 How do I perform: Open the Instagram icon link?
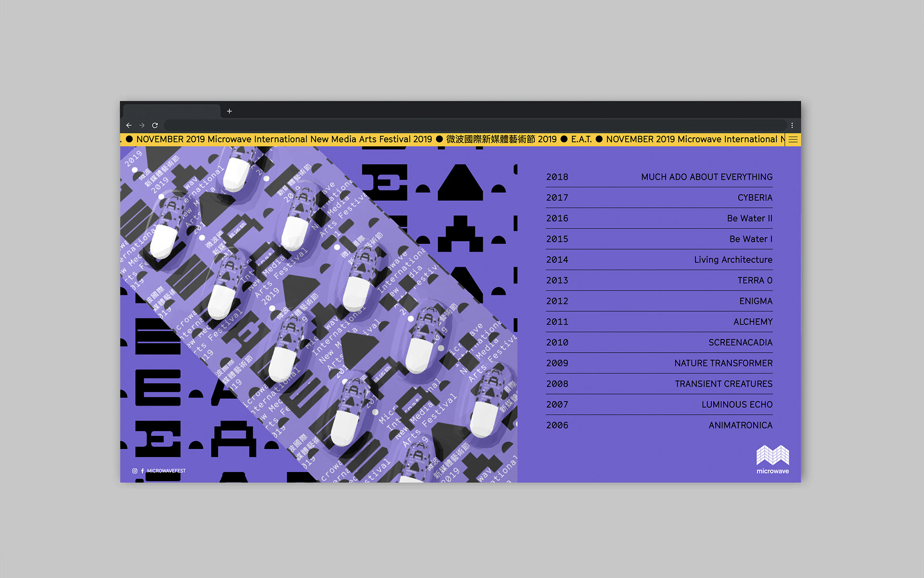pos(135,471)
